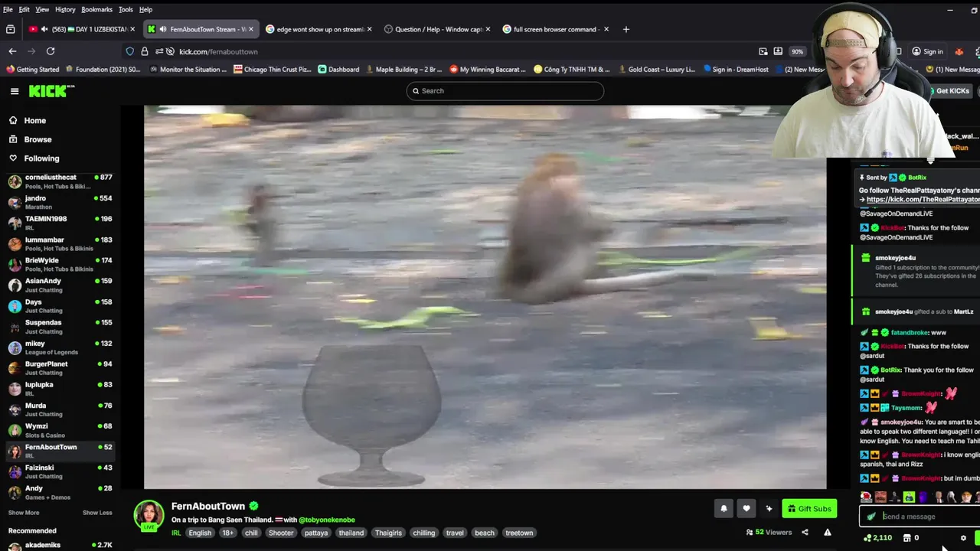Click Show More in following list
This screenshot has height=551, width=980.
pos(24,513)
